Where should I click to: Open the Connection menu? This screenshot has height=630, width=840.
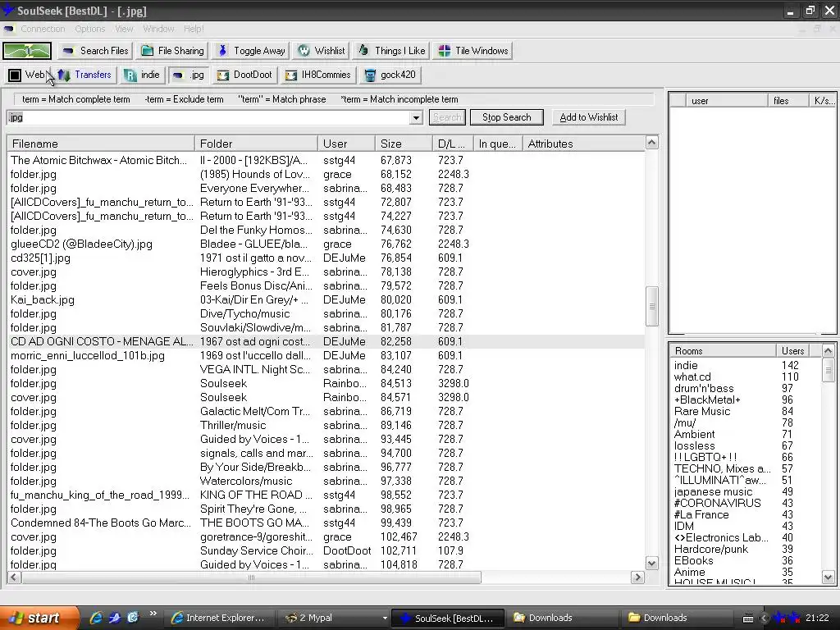43,29
